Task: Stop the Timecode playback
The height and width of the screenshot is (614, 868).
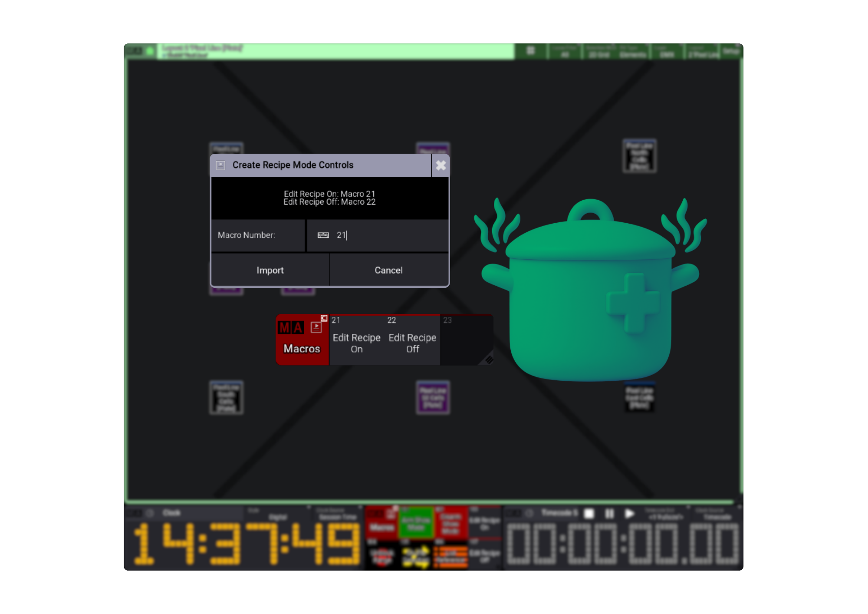Action: coord(589,513)
